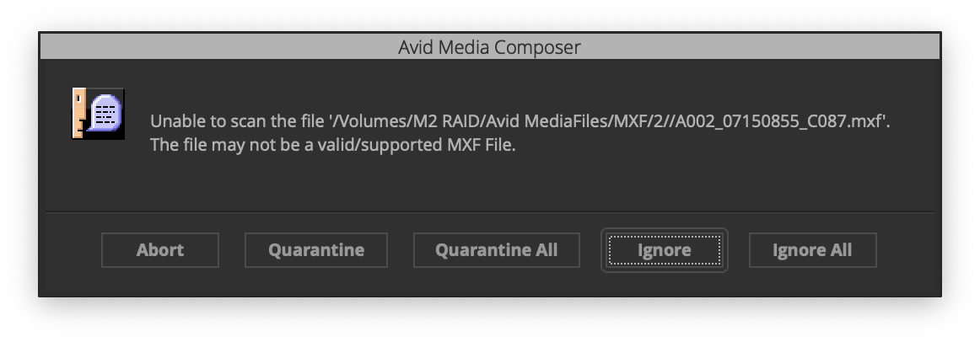Viewport: 980px width, 342px height.
Task: Stop the media scan with Abort
Action: click(x=160, y=250)
